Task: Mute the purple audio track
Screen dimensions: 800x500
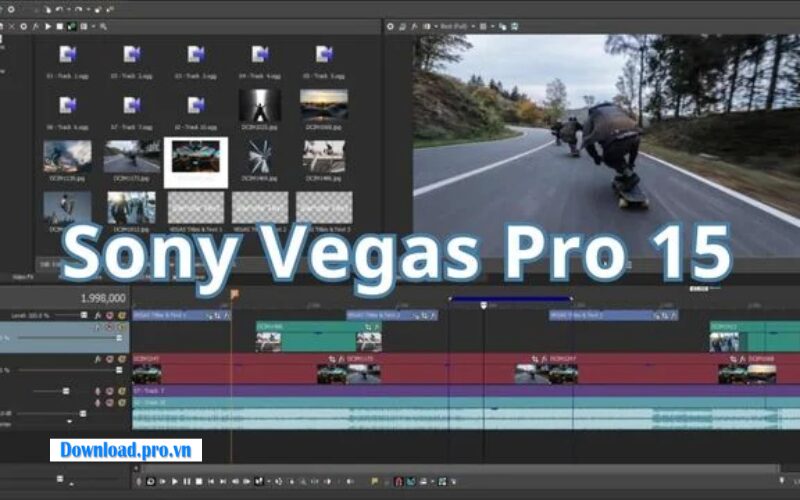Action: coord(109,391)
